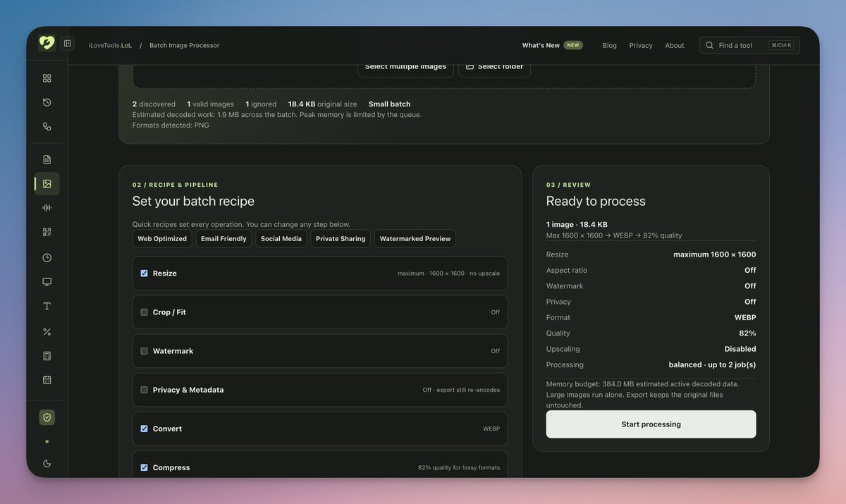
Task: Click the Ctrl K shortcut badge
Action: tap(781, 45)
